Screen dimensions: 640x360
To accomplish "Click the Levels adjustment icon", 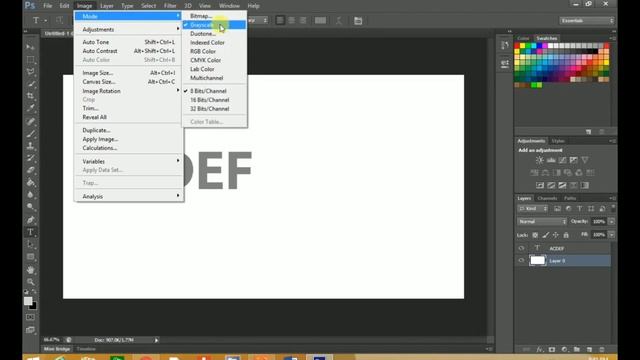I will pyautogui.click(x=551, y=160).
